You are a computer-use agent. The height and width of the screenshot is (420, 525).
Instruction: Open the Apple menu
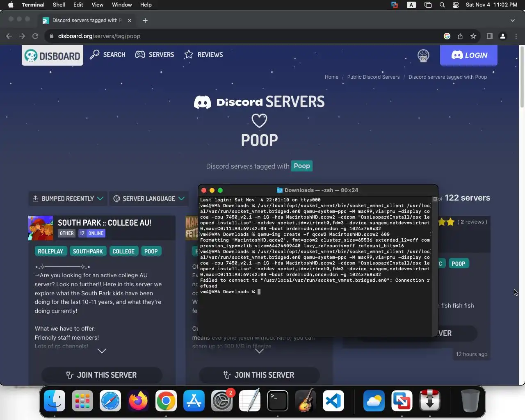click(11, 5)
